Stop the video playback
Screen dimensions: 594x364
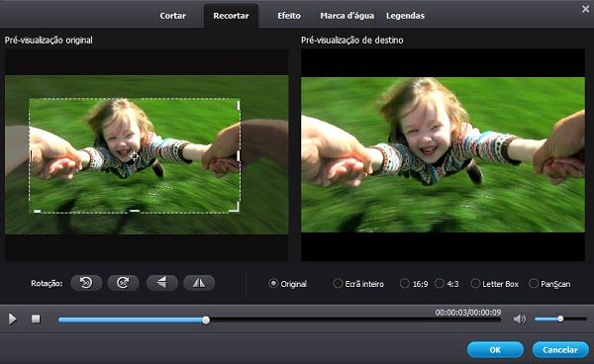pos(36,319)
